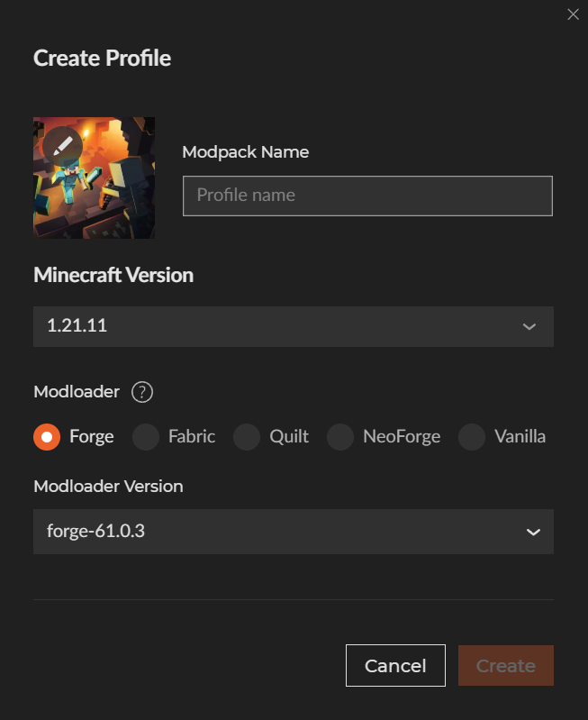Screen dimensions: 588x720
Task: Choose the Vanilla modloader circle
Action: pyautogui.click(x=472, y=437)
